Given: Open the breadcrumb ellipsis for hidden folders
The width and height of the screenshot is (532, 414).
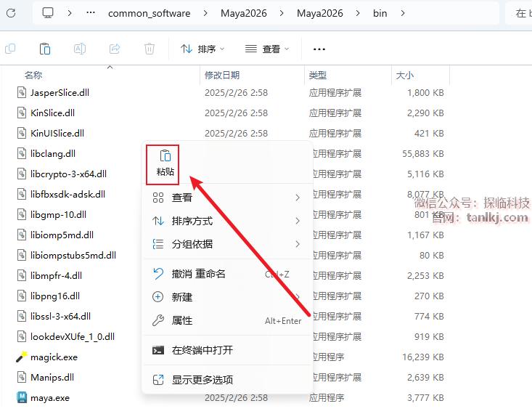Looking at the screenshot, I should (x=91, y=13).
